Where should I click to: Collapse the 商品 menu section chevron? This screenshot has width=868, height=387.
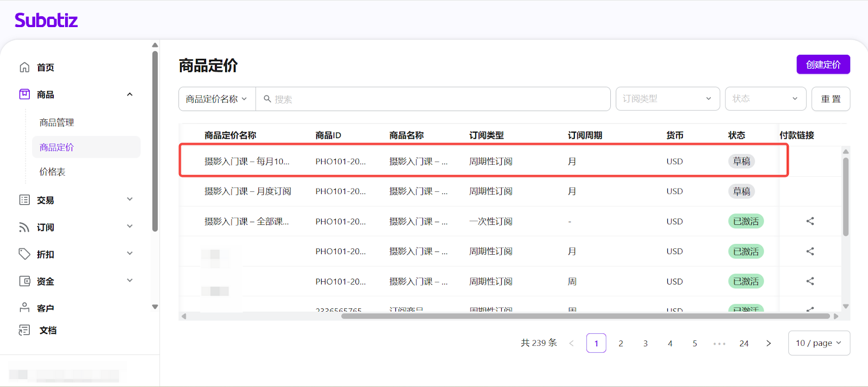click(x=130, y=94)
